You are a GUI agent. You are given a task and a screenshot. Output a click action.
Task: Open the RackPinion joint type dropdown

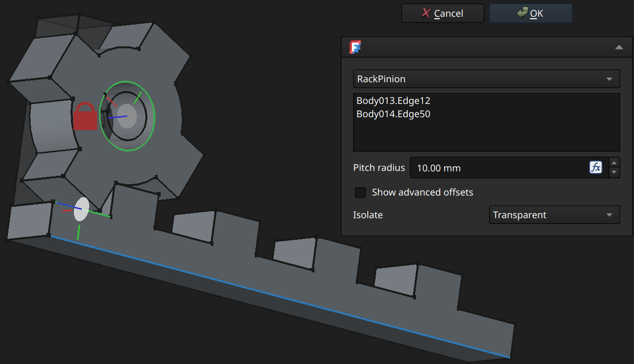pyautogui.click(x=486, y=79)
